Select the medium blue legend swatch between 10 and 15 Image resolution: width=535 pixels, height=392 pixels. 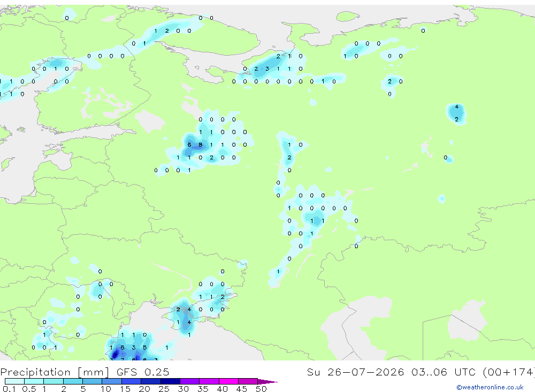(112, 381)
